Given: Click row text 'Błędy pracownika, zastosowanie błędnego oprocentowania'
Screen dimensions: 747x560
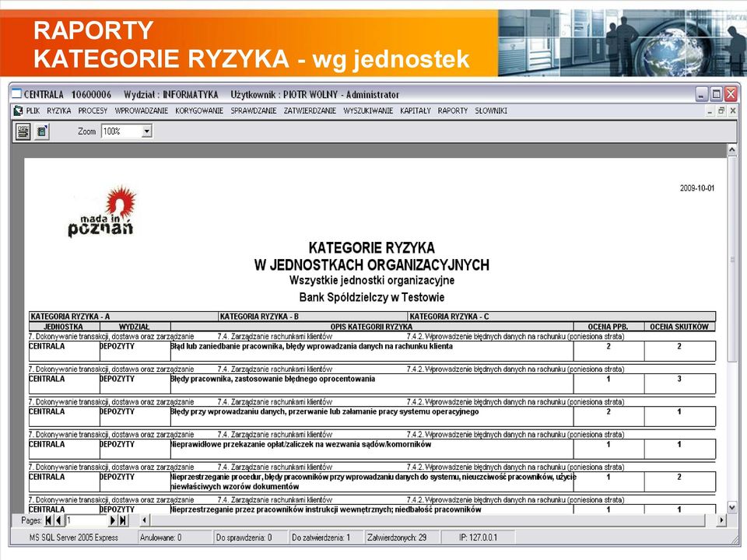Looking at the screenshot, I should click(x=272, y=379).
